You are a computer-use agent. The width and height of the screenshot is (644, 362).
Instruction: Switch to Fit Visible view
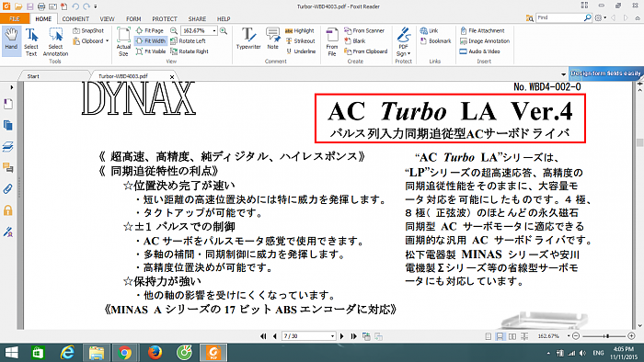point(151,51)
